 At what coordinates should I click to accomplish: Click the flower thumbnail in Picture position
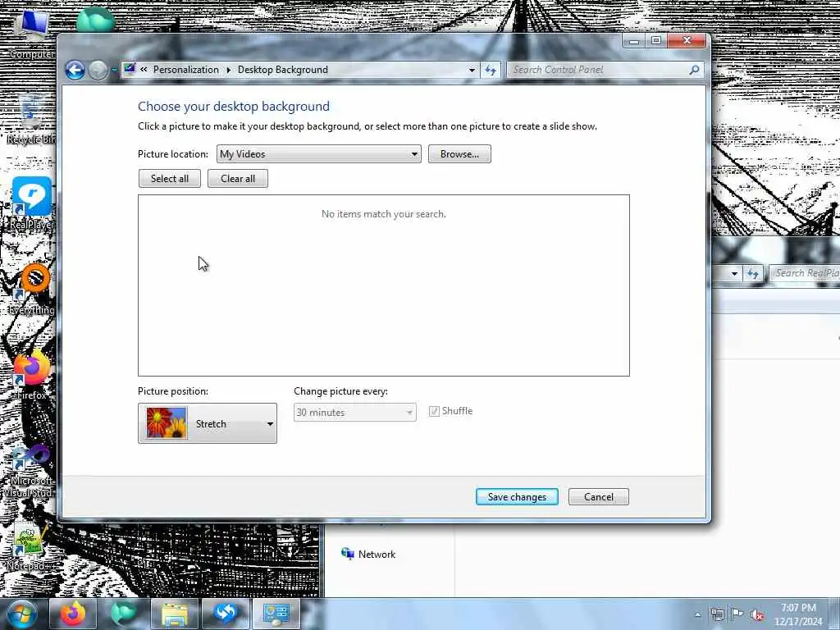[167, 423]
